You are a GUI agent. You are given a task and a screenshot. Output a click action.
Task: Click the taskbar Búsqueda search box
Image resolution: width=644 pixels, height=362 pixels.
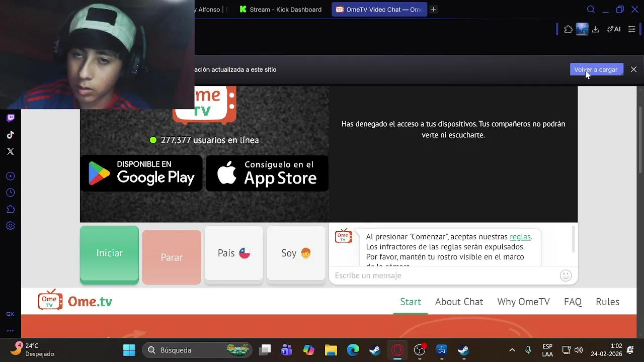pyautogui.click(x=197, y=350)
